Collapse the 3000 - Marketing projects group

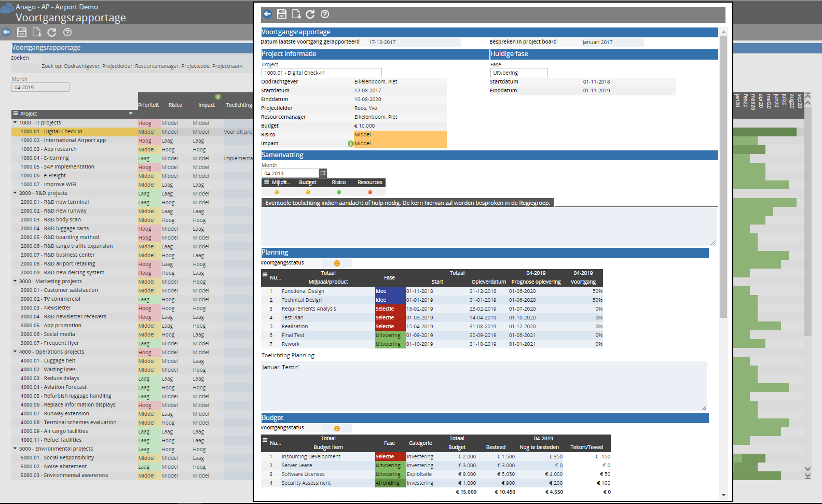point(15,282)
